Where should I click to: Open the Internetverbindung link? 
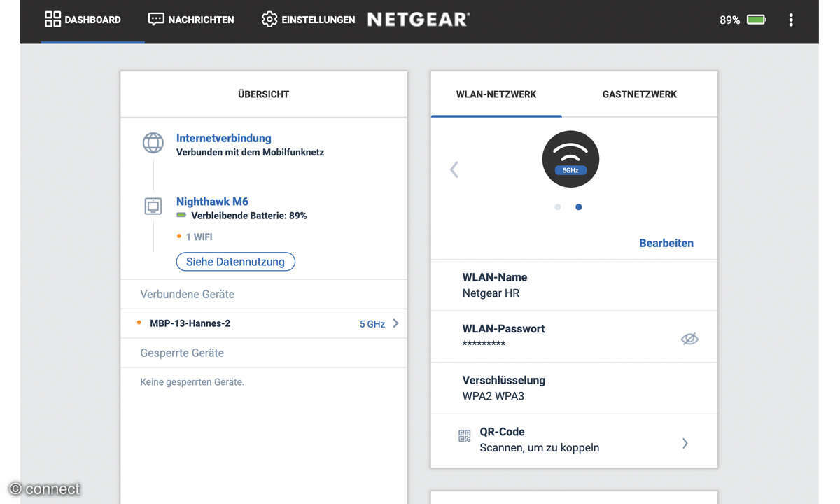[223, 138]
